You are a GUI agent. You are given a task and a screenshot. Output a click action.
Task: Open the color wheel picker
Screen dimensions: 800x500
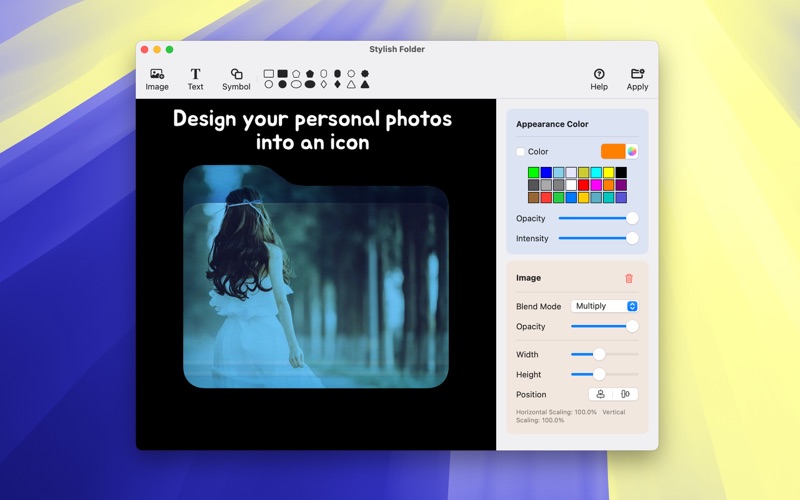pos(632,152)
